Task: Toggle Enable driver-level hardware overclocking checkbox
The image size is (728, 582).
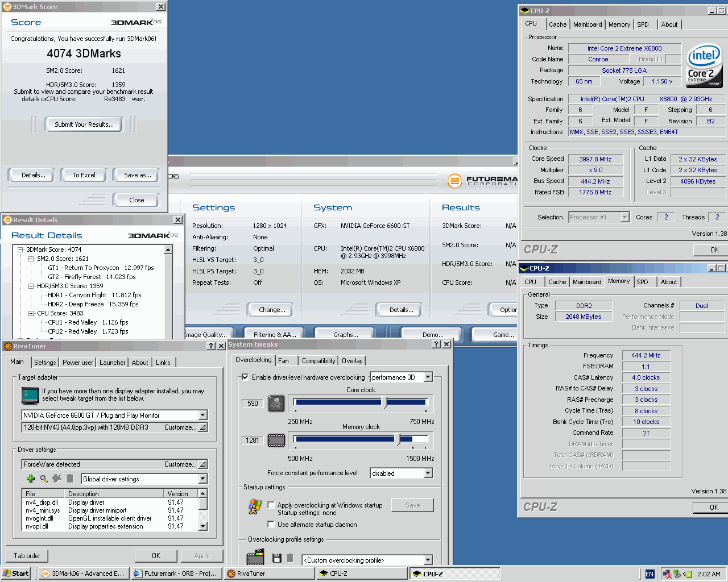Action: pos(245,377)
